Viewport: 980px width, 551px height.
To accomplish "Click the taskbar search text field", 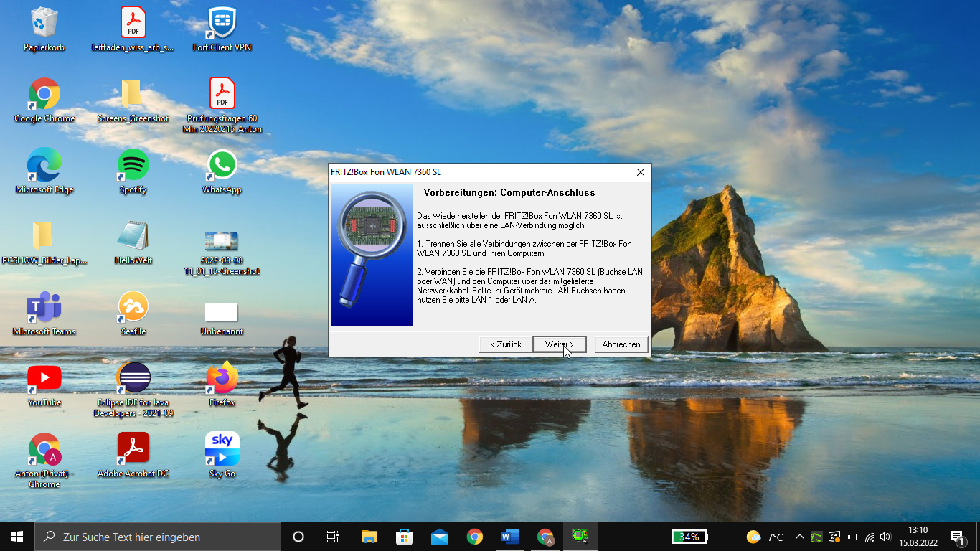I will pyautogui.click(x=158, y=537).
